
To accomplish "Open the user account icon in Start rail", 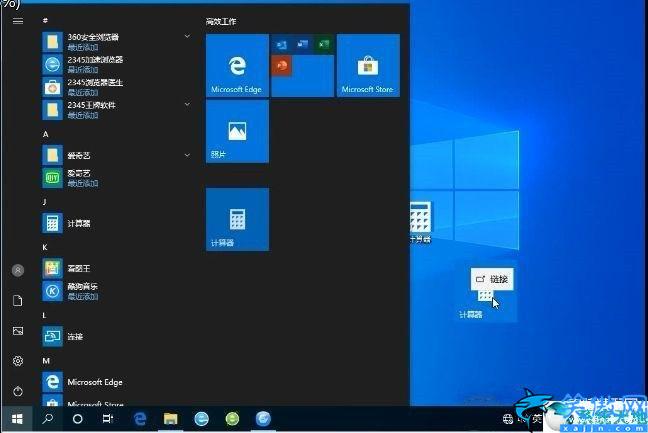I will tap(18, 271).
